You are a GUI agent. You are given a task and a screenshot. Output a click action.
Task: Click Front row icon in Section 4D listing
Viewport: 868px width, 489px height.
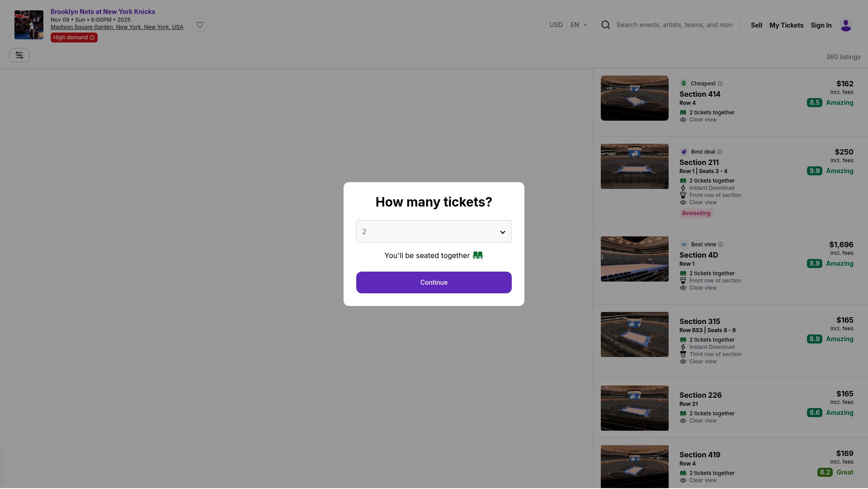click(683, 281)
